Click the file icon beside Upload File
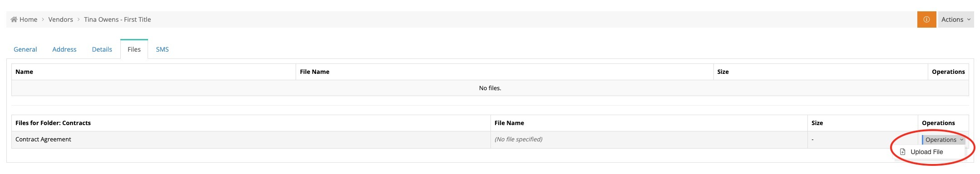The image size is (980, 174). pos(903,152)
